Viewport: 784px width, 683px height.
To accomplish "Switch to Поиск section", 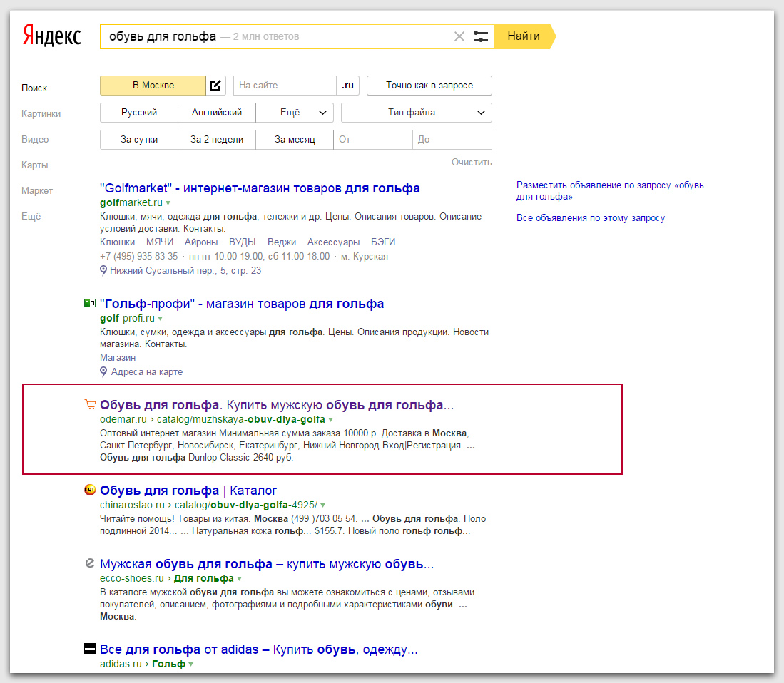I will pyautogui.click(x=34, y=88).
